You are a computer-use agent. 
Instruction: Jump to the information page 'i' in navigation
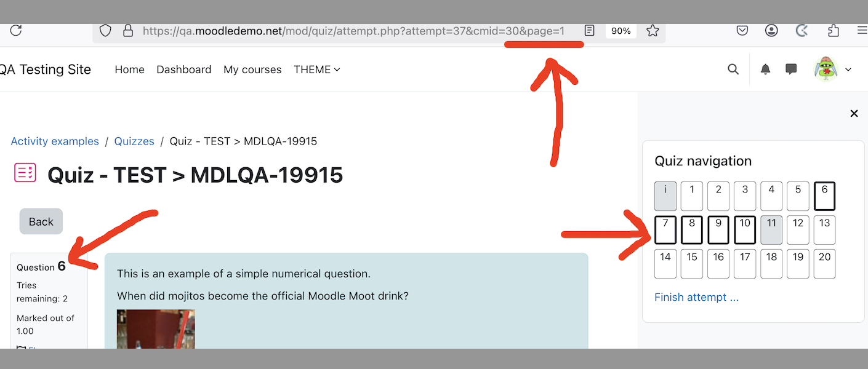(665, 196)
